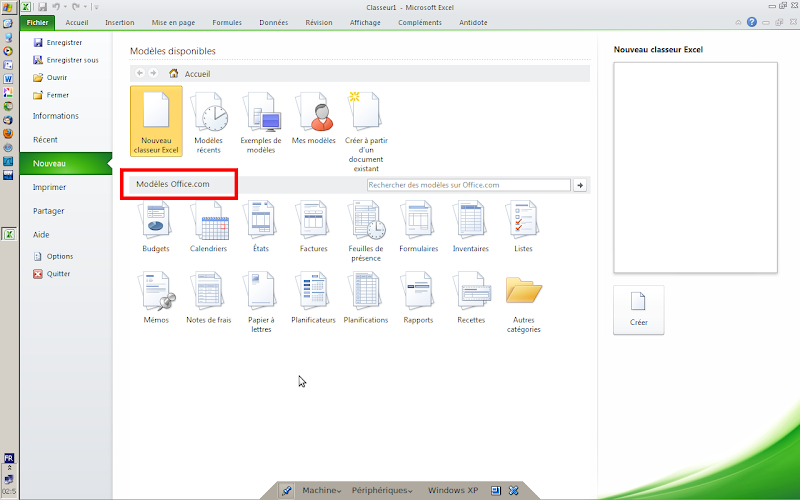The height and width of the screenshot is (500, 800).
Task: Select Nouveau in the backstage menu
Action: 66,163
